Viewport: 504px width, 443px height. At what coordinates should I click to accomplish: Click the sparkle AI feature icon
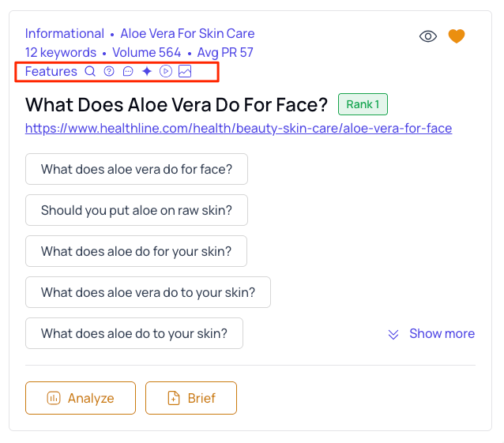point(147,71)
